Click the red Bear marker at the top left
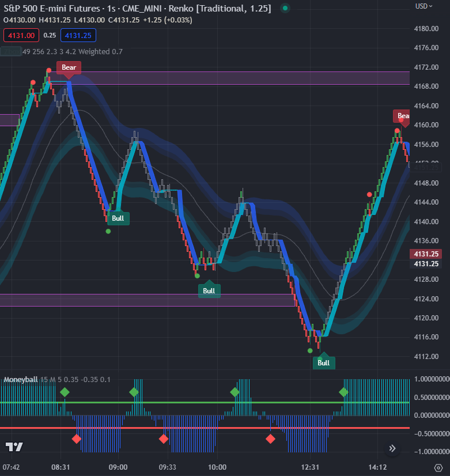The height and width of the screenshot is (476, 450). [x=69, y=67]
